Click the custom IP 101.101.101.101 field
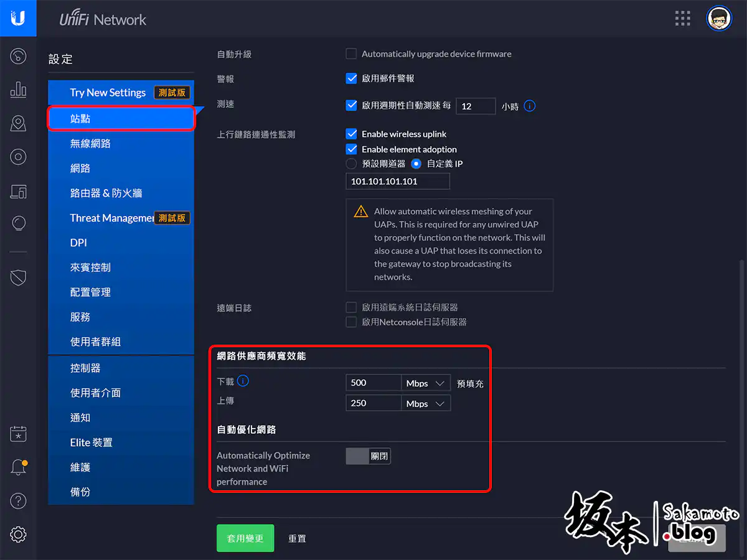This screenshot has width=747, height=560. (397, 182)
